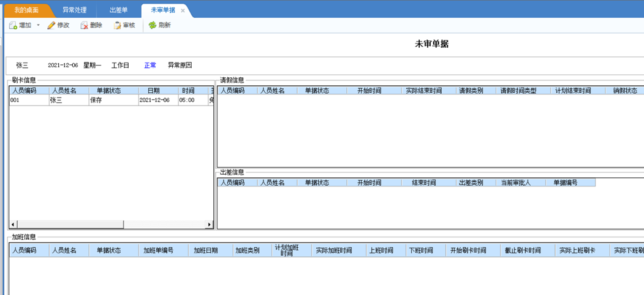
Task: Click 加班日期 column header
Action: pos(210,250)
